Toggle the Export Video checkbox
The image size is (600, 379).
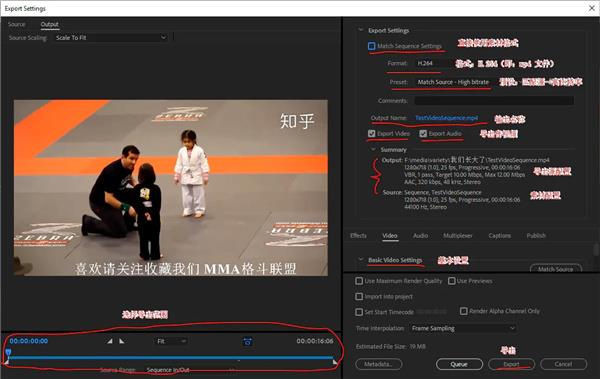pos(371,133)
